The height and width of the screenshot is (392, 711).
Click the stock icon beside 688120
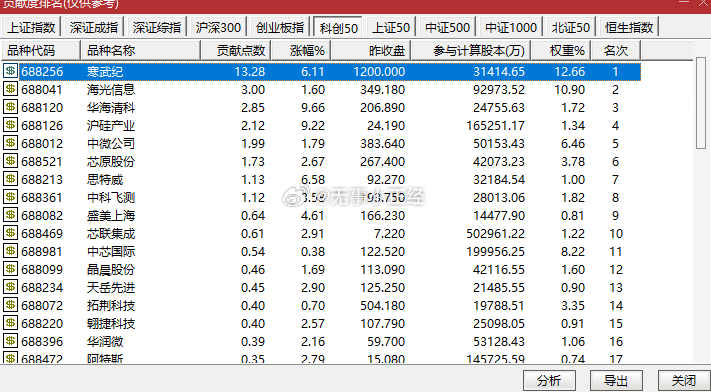[10, 107]
